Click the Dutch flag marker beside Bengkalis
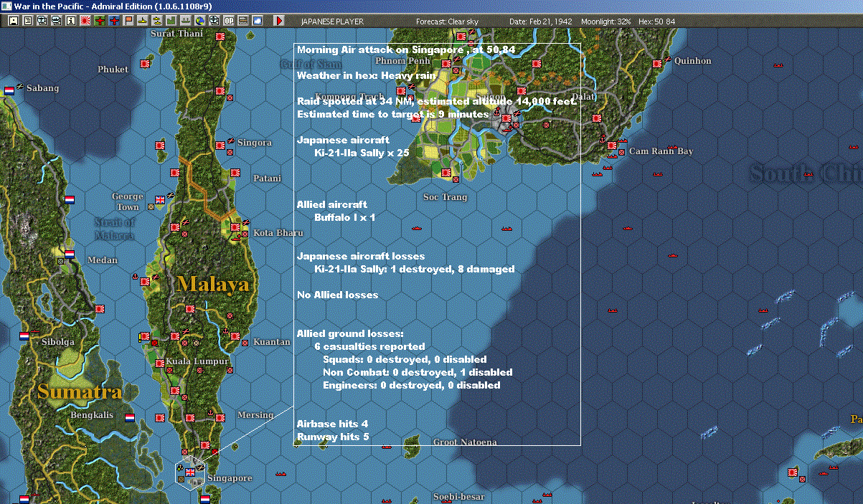Viewport: 863px width, 504px height. [x=130, y=417]
